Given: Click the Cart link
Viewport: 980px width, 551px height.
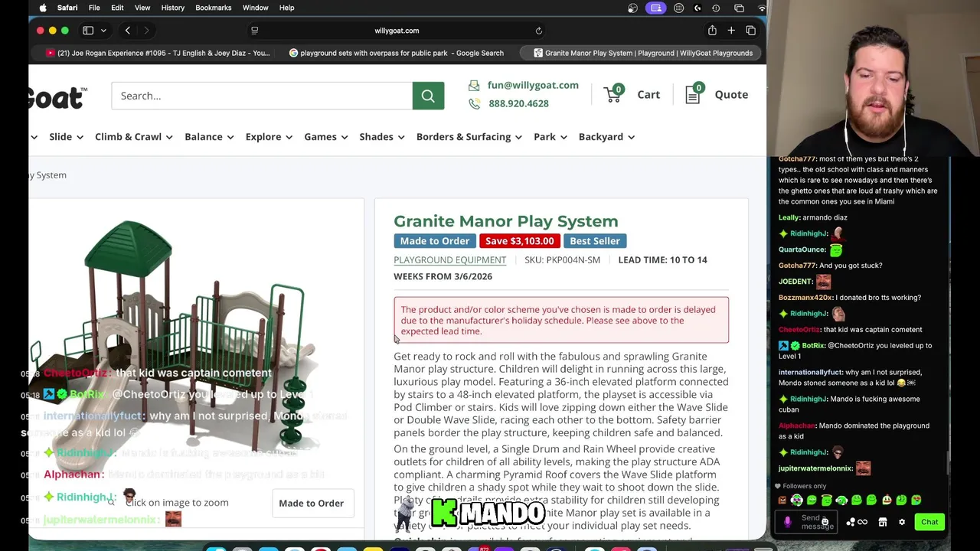Looking at the screenshot, I should point(648,95).
